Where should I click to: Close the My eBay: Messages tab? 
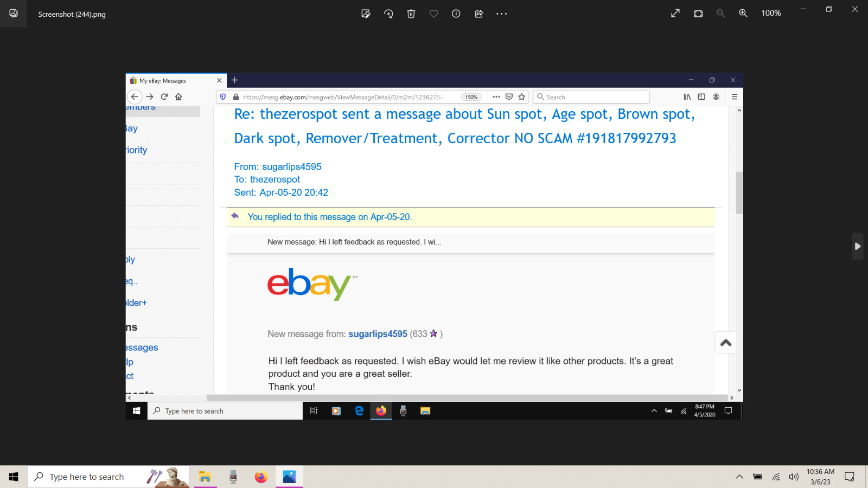pos(219,80)
